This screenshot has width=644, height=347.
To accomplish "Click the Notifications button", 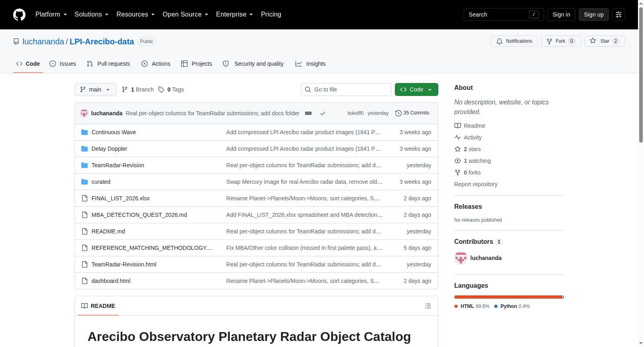I will (514, 41).
